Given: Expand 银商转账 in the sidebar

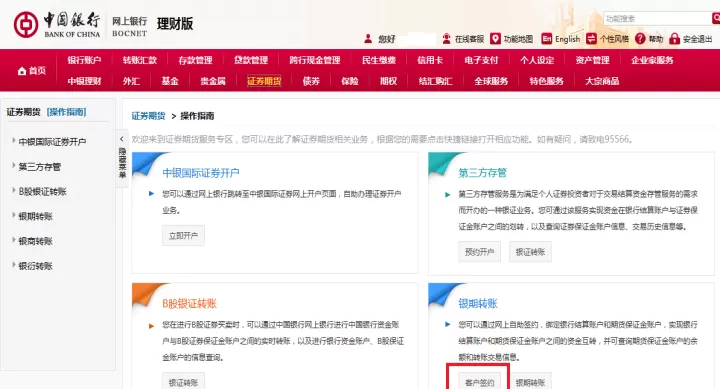Looking at the screenshot, I should [x=35, y=241].
